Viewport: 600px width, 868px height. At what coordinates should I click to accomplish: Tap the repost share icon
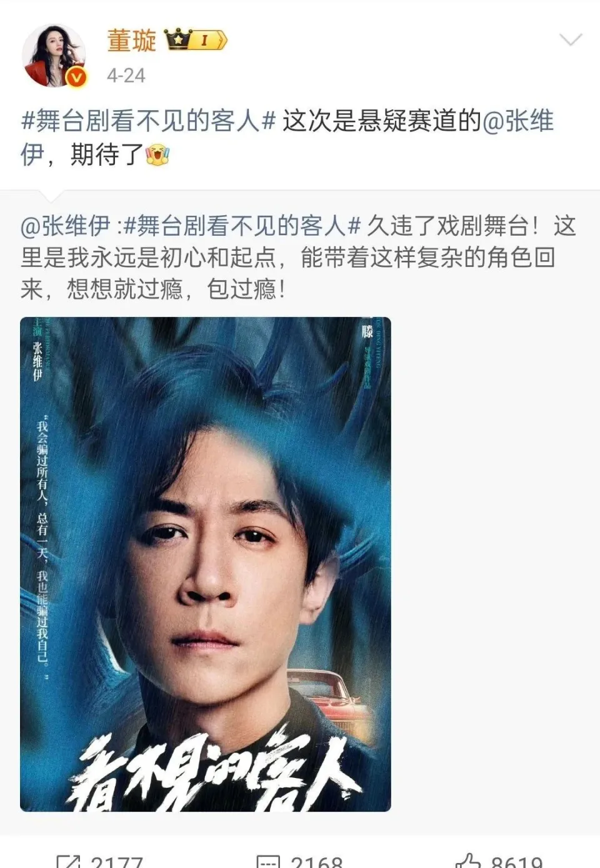(x=68, y=860)
